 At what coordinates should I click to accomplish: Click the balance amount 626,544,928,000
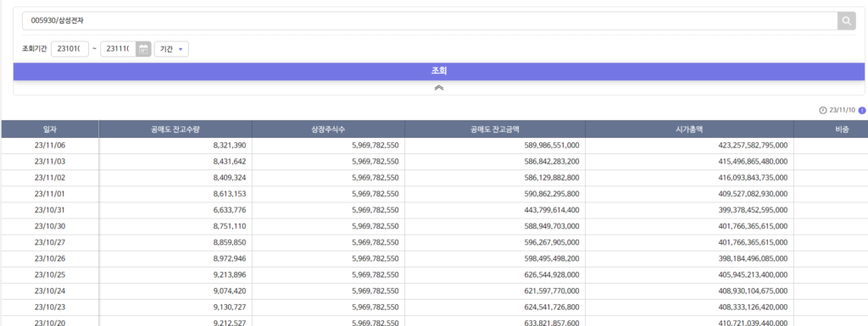[x=551, y=274]
